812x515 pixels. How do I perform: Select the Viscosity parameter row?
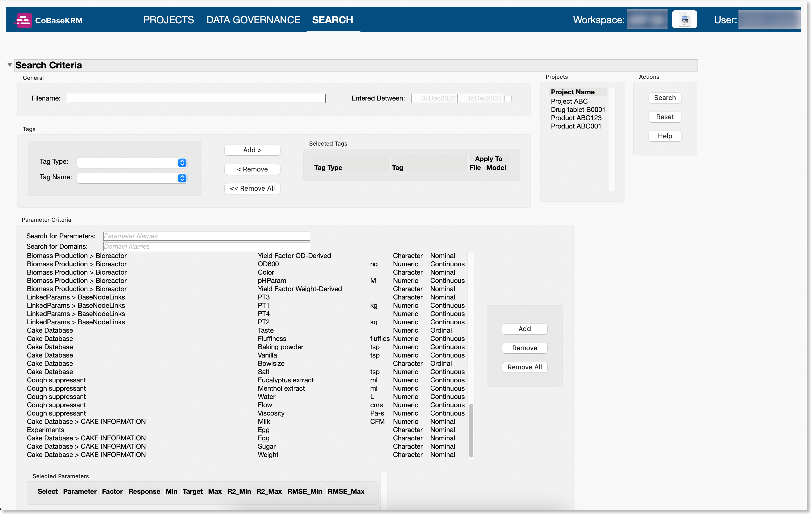(246, 413)
